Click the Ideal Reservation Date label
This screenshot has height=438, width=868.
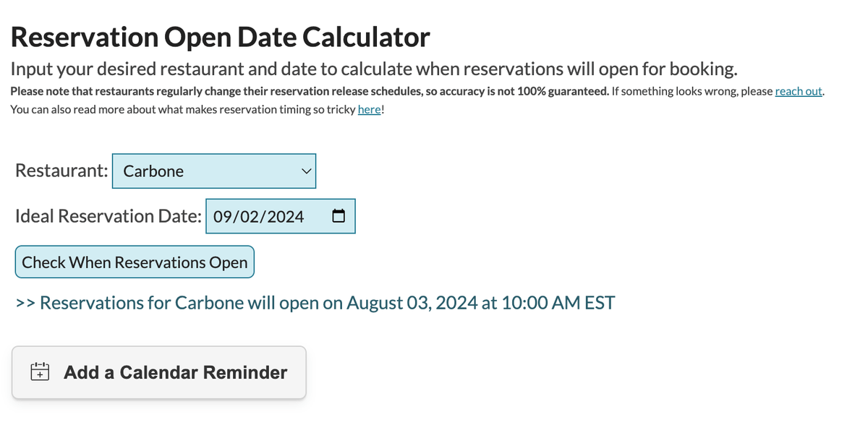107,215
